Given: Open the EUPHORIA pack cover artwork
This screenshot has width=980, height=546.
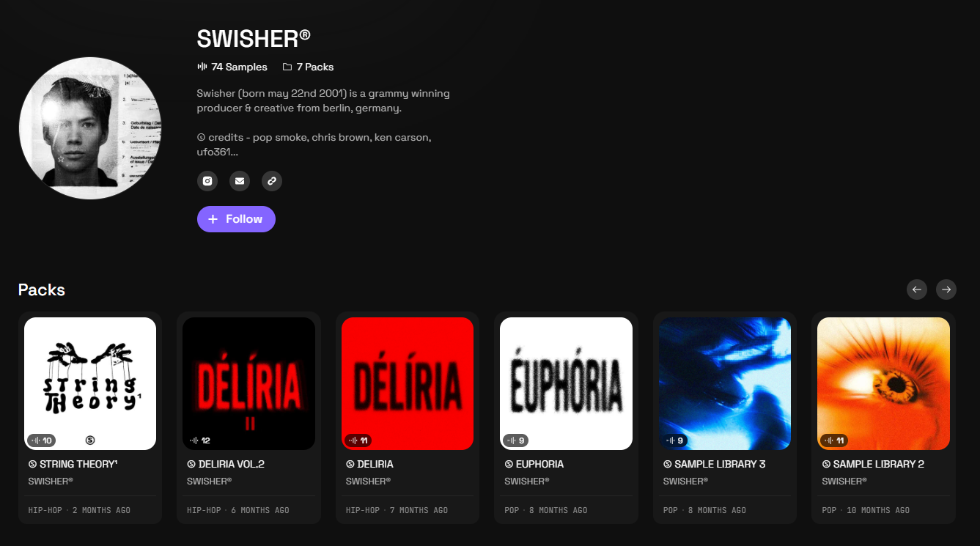Looking at the screenshot, I should (566, 383).
